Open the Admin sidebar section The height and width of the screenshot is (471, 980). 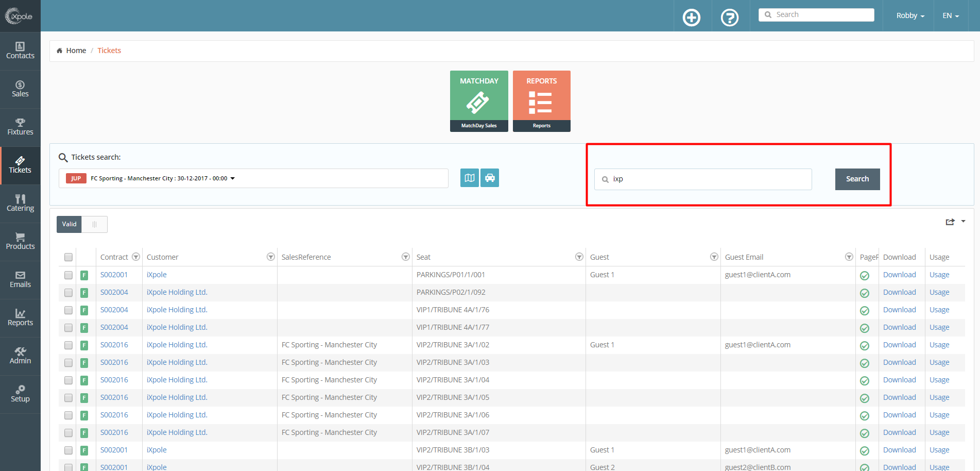coord(20,356)
